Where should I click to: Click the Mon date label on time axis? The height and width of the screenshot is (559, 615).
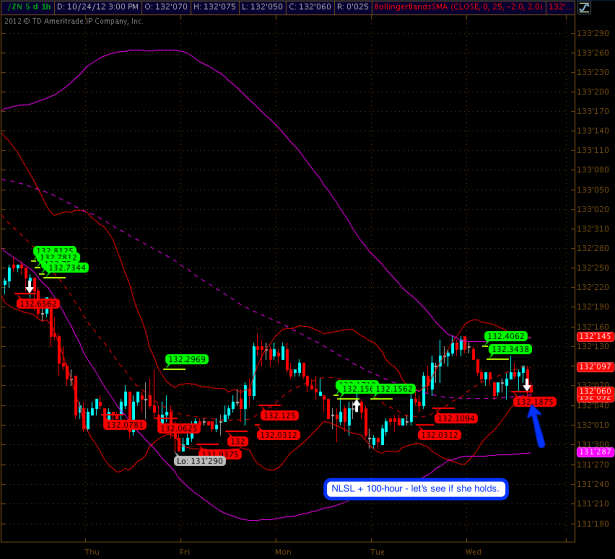[x=284, y=551]
